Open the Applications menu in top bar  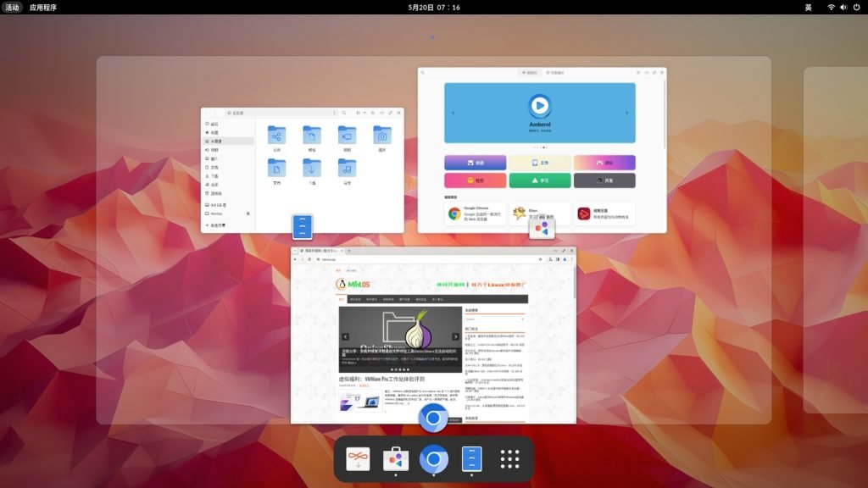(43, 7)
